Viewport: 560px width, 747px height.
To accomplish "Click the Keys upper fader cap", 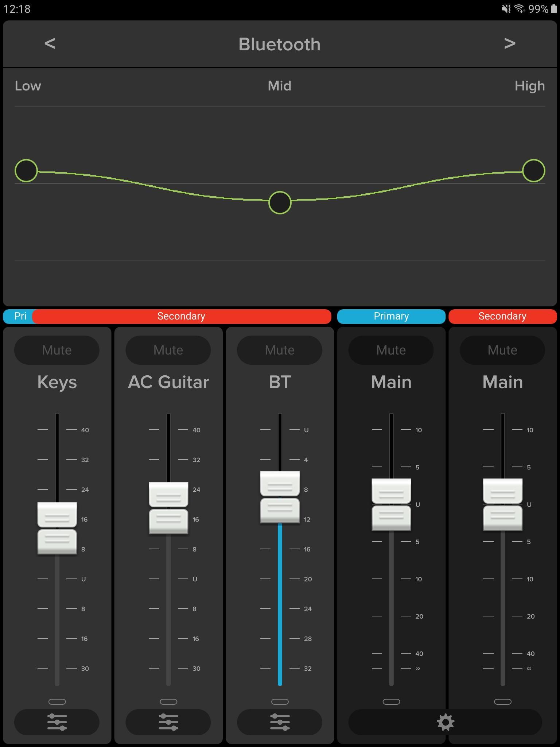I will (57, 515).
